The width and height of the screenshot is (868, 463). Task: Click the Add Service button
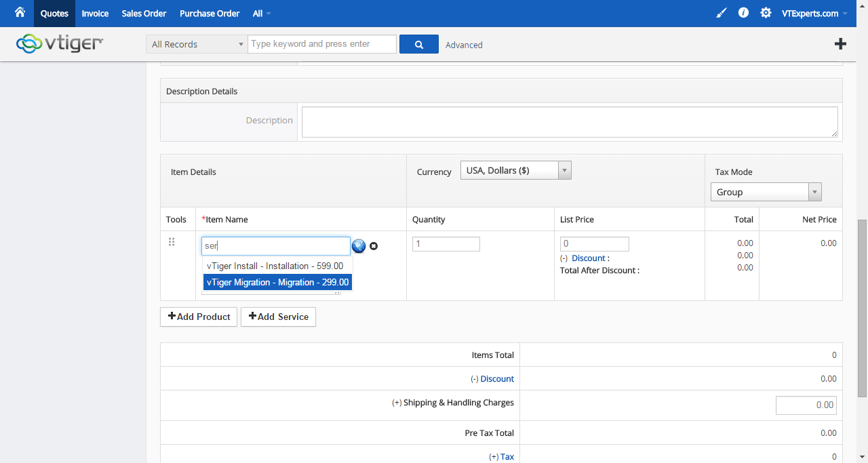(x=278, y=317)
